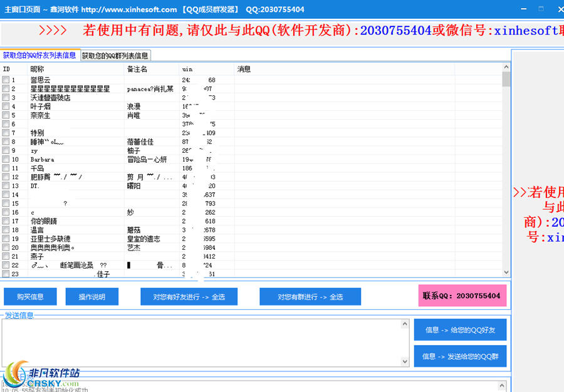The width and height of the screenshot is (564, 392).
Task: Click remark 蘑菇 in row 18
Action: (133, 230)
